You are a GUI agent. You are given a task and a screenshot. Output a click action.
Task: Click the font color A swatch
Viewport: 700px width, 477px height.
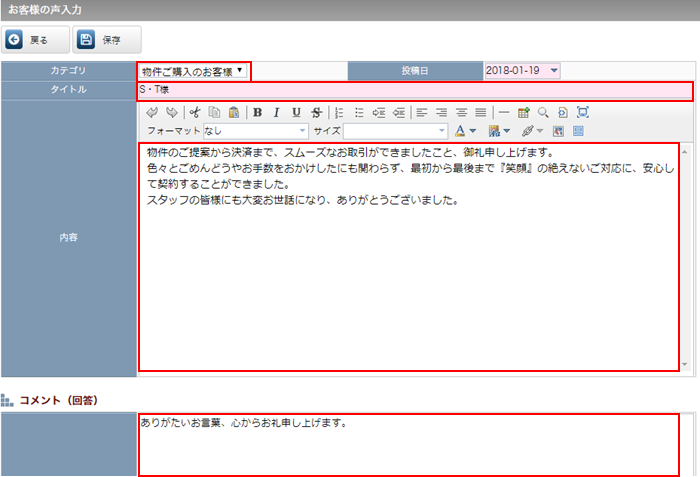pos(460,131)
